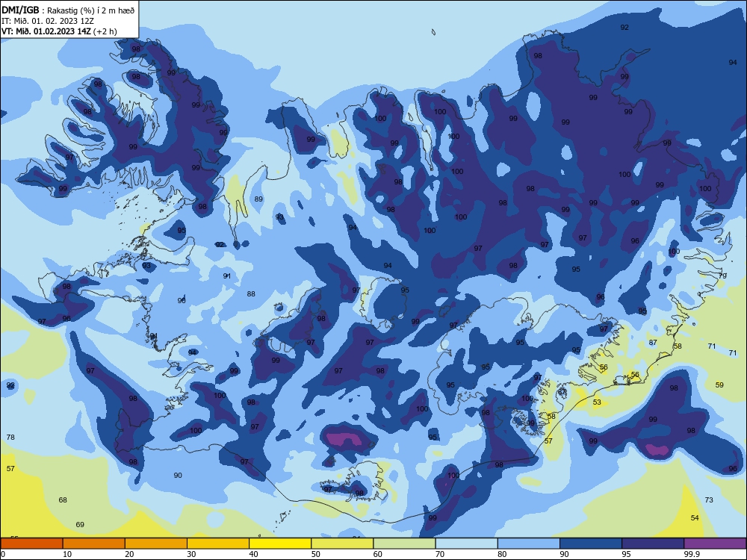Click the legend scale label '10'

click(67, 554)
